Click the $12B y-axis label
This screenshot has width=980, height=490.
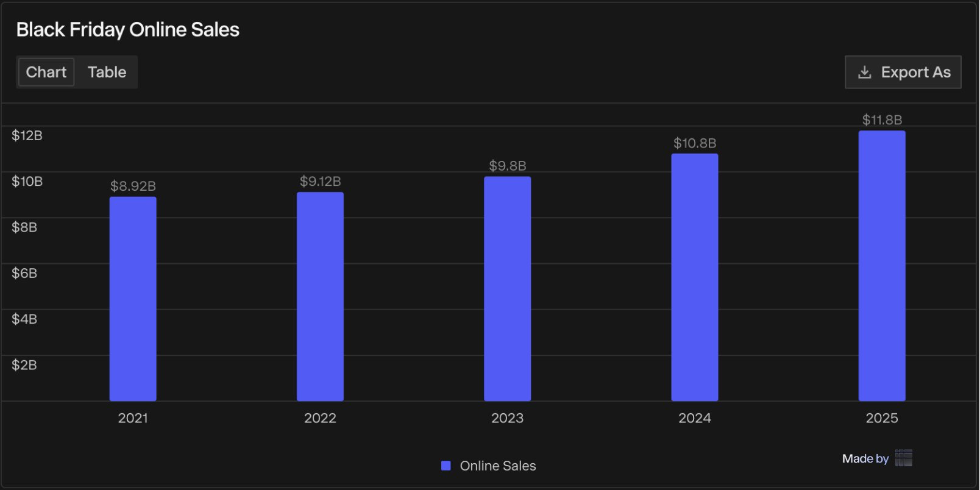pos(27,135)
